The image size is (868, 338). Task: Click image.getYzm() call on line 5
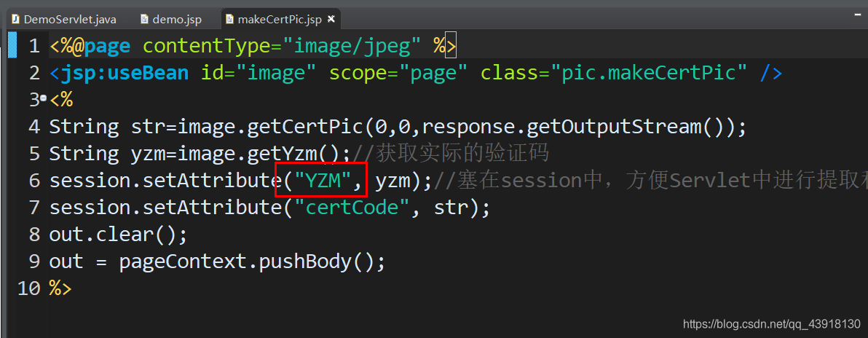tap(259, 154)
